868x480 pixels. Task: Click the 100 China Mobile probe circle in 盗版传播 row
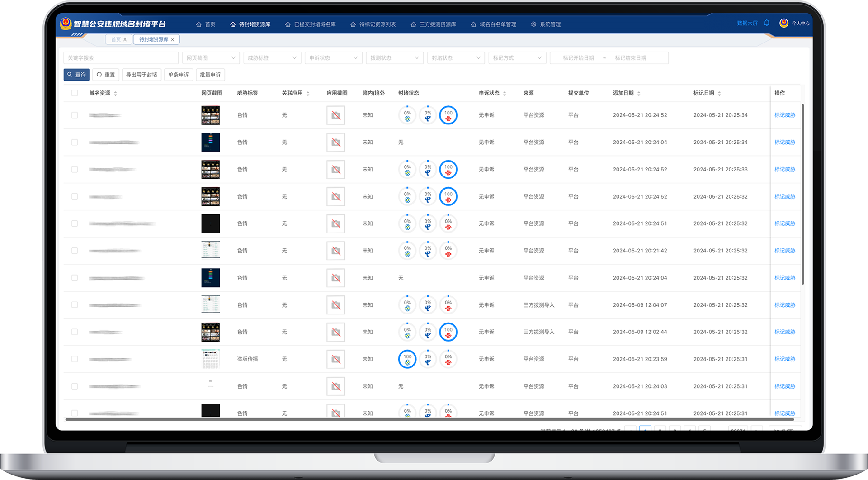[x=407, y=359]
